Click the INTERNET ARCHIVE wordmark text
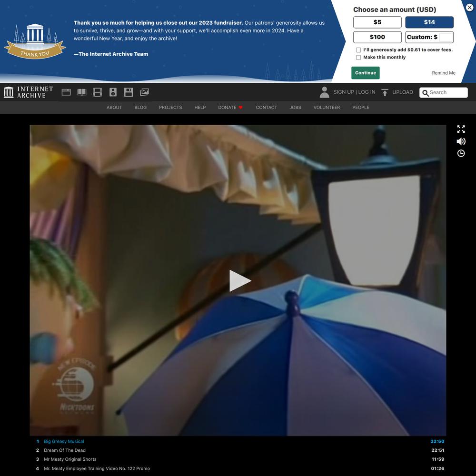The image size is (476, 476). 35,92
